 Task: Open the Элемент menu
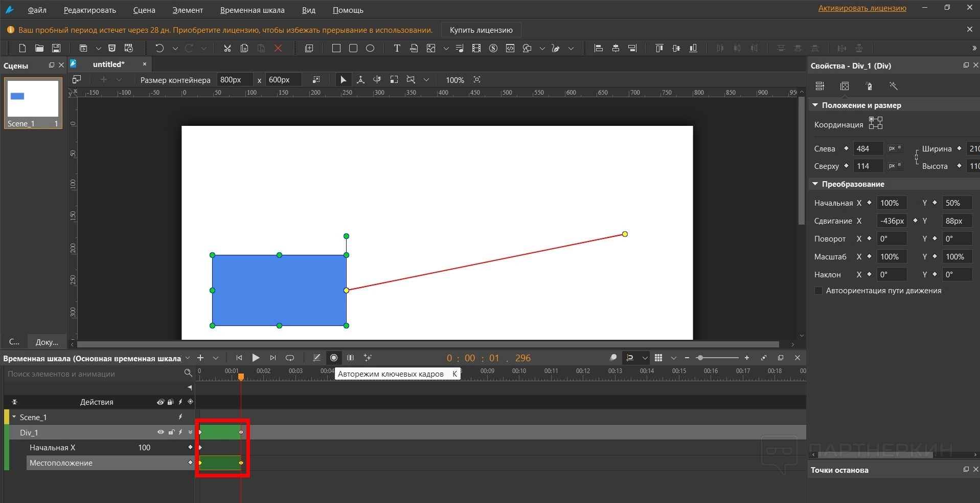(x=187, y=10)
